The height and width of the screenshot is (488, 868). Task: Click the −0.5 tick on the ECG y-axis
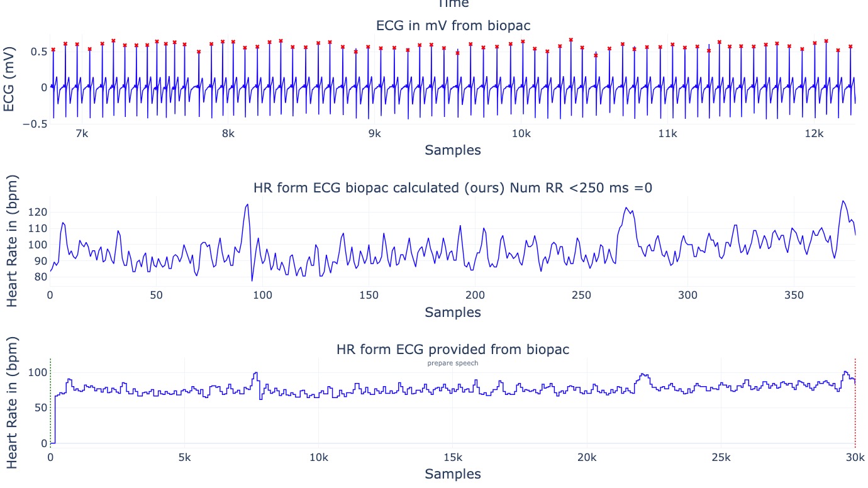tap(34, 123)
